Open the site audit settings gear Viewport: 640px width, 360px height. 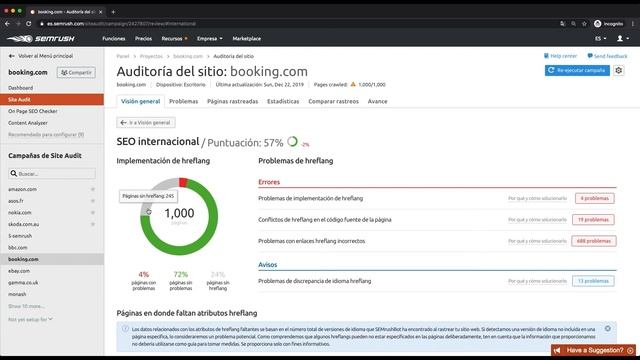coord(619,71)
